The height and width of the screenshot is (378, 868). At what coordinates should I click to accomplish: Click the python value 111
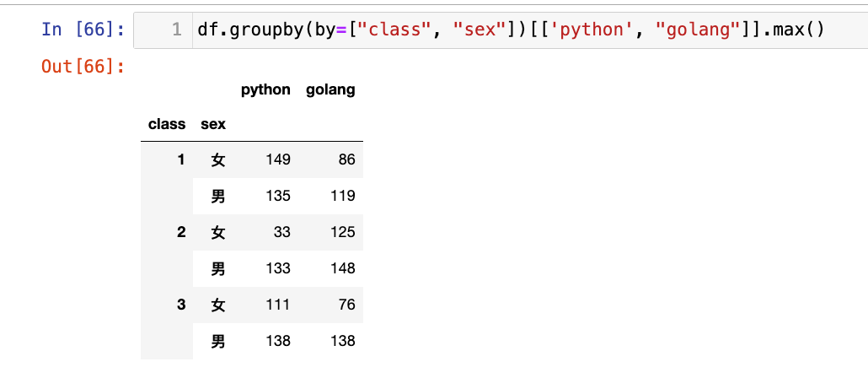click(277, 305)
